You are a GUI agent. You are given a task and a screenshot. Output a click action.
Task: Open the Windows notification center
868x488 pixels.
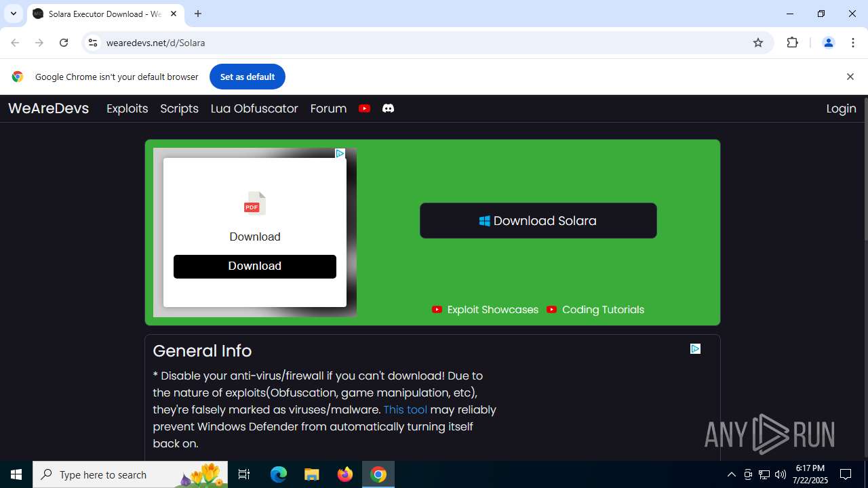846,474
